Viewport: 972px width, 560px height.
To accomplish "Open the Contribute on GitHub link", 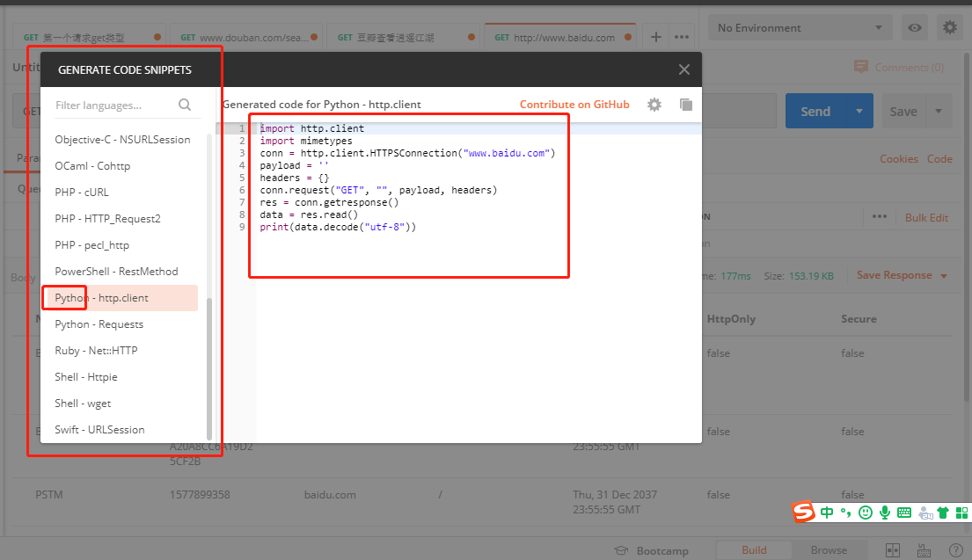I will 574,105.
